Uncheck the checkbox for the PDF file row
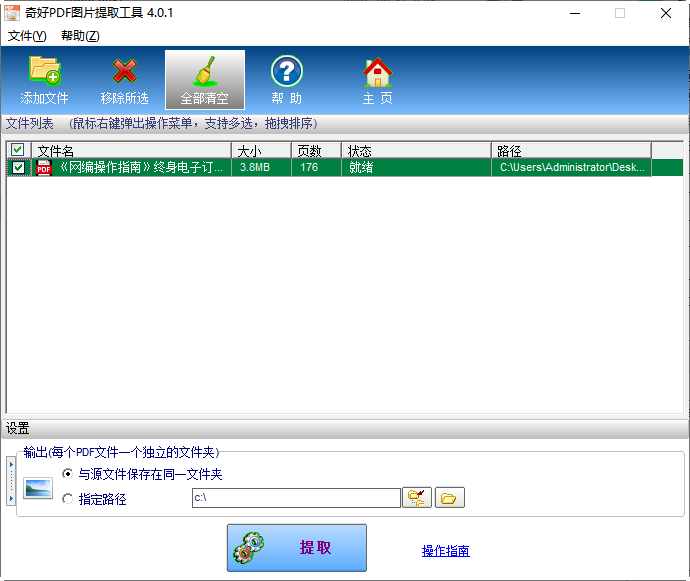The height and width of the screenshot is (581, 690). (18, 168)
